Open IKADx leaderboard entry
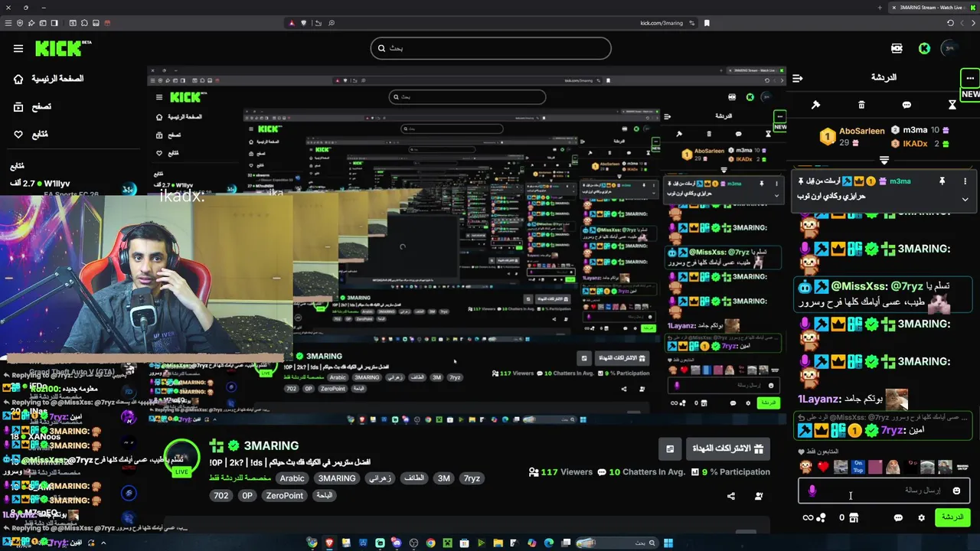Screen dimensions: 980x551 [920, 143]
